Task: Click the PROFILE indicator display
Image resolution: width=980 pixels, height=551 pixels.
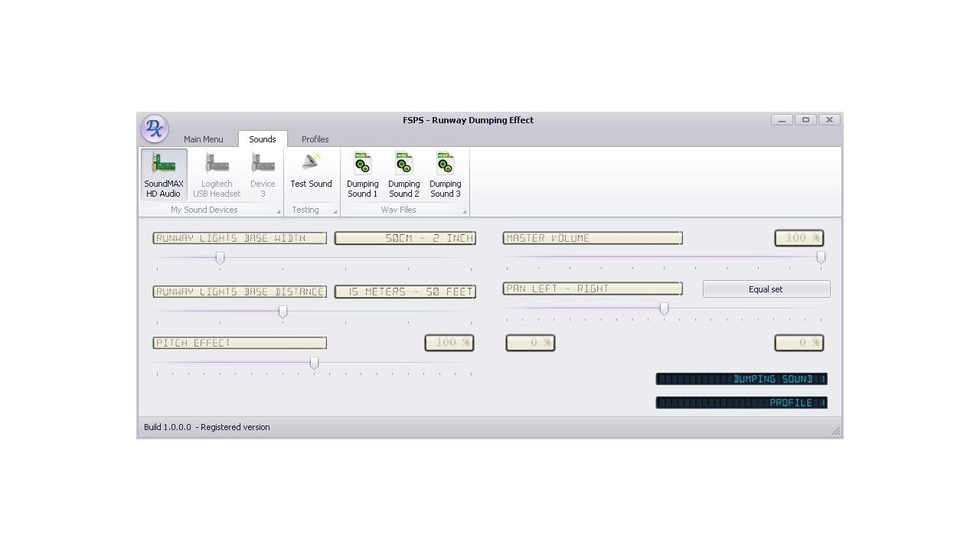Action: coord(742,403)
